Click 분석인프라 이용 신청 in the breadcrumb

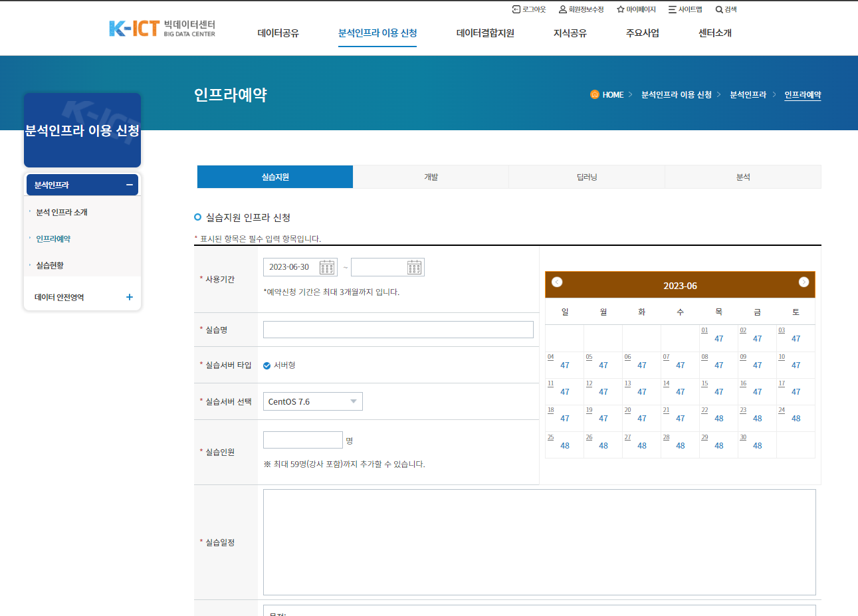[677, 95]
